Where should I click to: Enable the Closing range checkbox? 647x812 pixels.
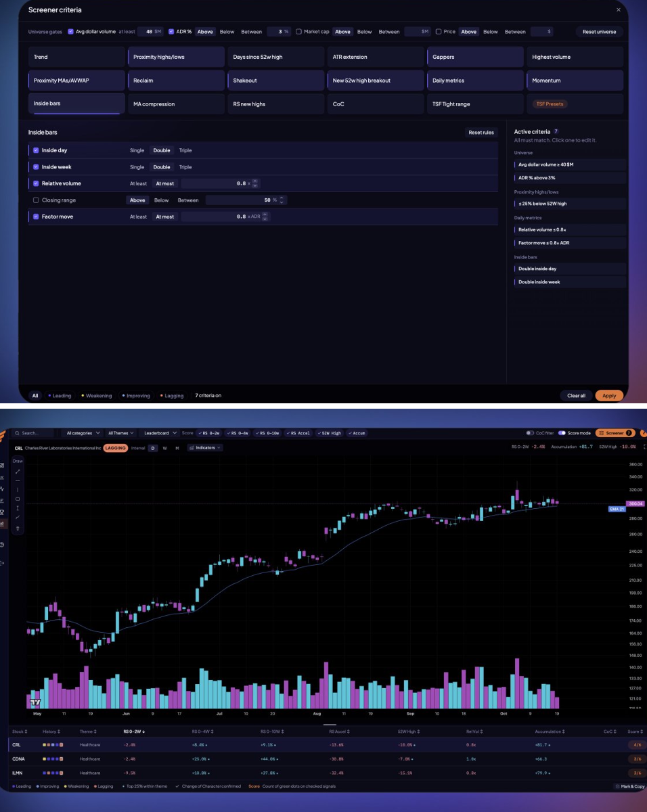click(x=36, y=200)
